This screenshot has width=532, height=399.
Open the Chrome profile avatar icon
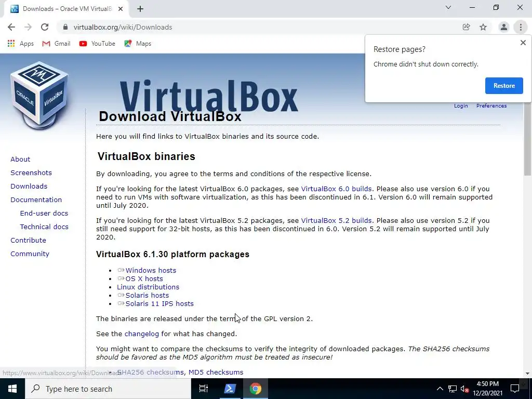pyautogui.click(x=504, y=27)
